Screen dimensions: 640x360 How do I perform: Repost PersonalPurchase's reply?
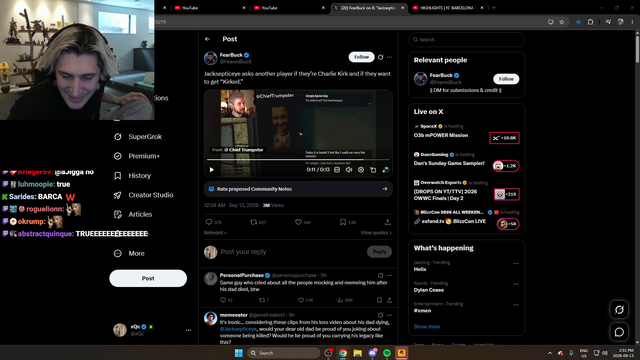pyautogui.click(x=262, y=300)
